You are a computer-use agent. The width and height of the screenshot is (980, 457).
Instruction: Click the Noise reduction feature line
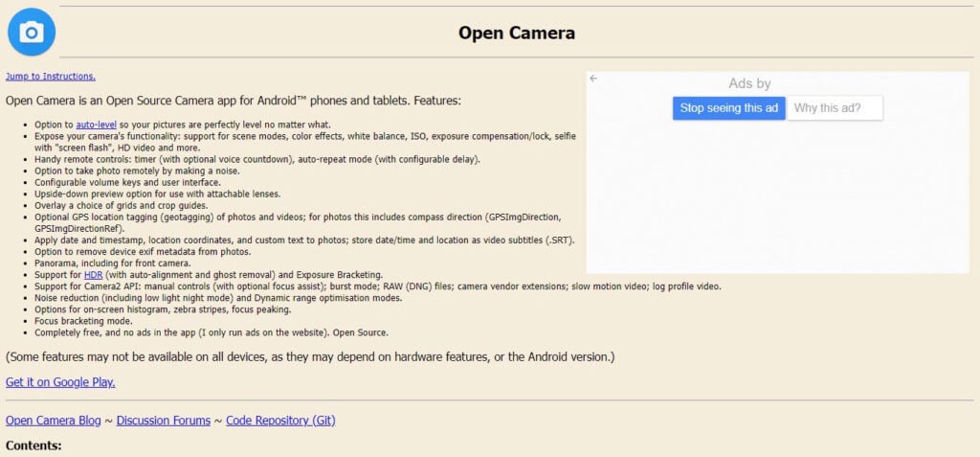click(x=218, y=297)
